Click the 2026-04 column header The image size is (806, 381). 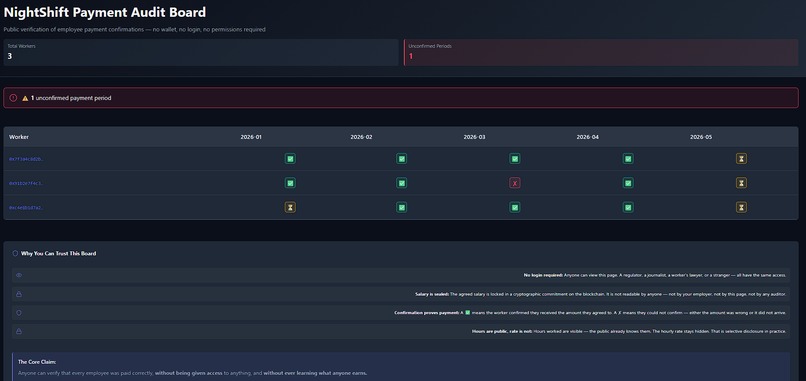point(588,137)
